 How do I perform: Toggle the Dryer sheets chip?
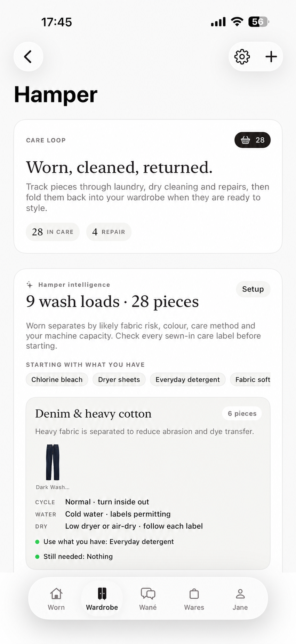click(119, 380)
